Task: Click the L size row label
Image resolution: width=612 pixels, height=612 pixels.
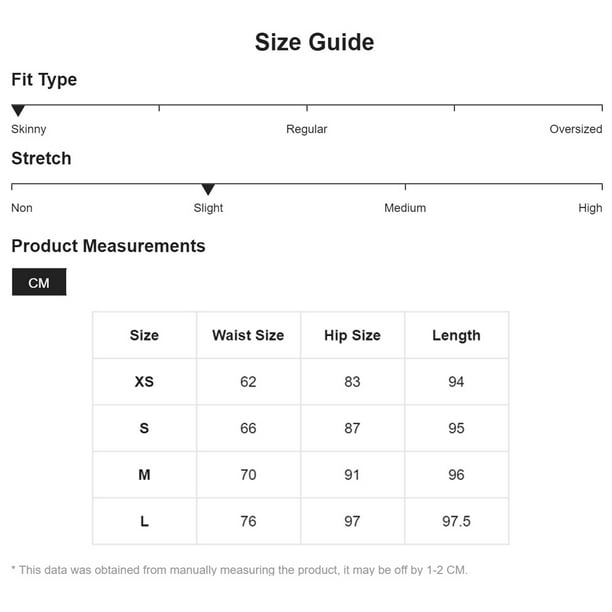Action: 144,521
